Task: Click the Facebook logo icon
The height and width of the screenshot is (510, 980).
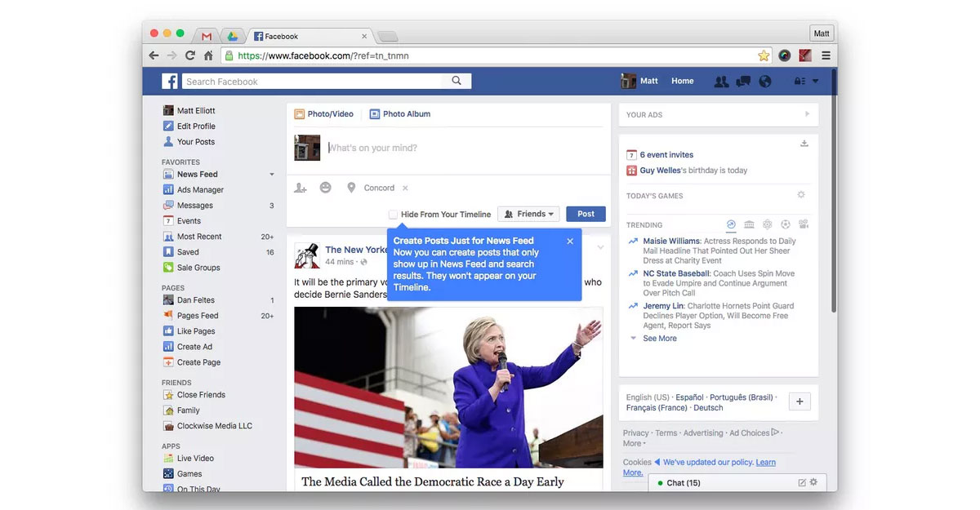Action: (x=170, y=81)
